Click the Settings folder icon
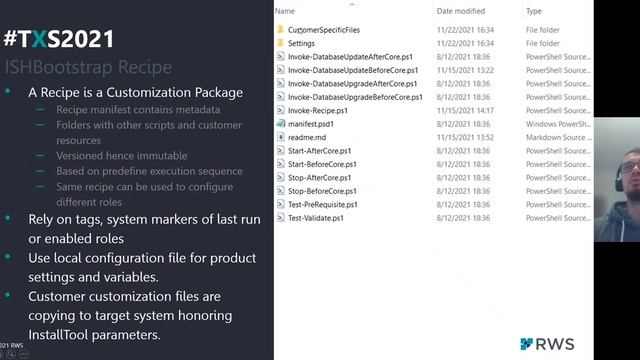 pyautogui.click(x=280, y=43)
